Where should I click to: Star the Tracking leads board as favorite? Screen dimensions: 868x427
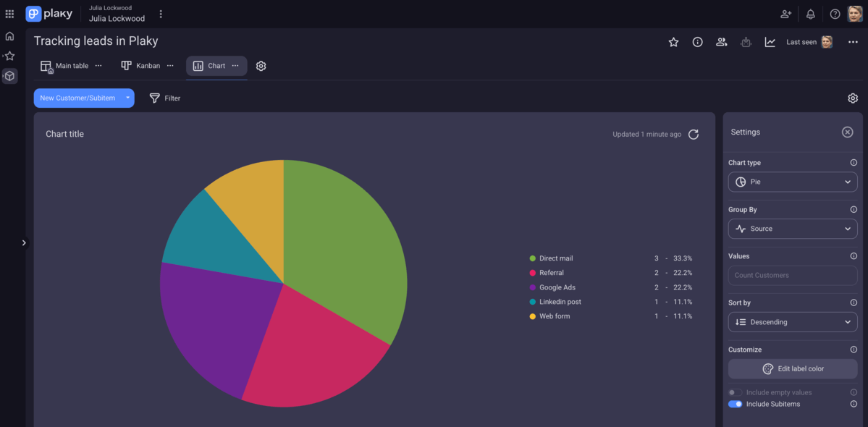[x=673, y=42]
